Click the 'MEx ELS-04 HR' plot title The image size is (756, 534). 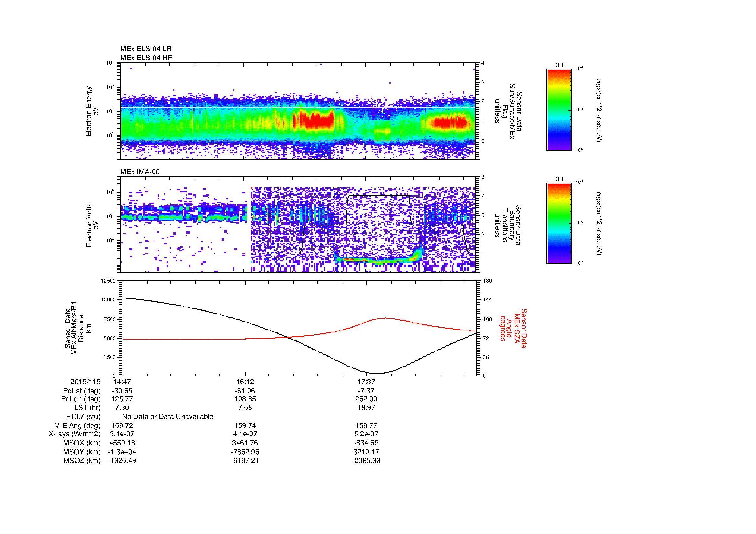click(x=146, y=58)
